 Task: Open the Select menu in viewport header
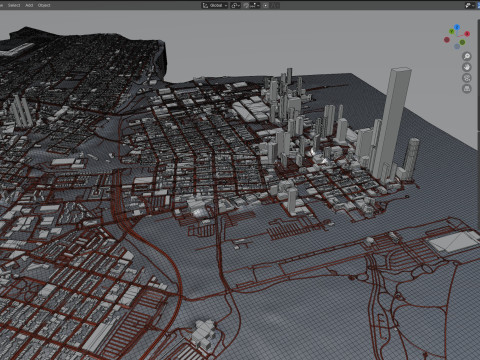[x=14, y=5]
